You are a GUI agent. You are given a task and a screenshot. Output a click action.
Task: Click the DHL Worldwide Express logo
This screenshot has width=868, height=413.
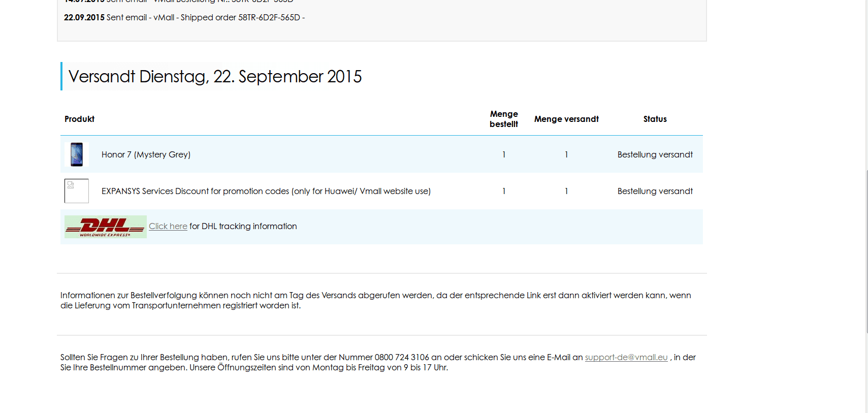coord(106,227)
